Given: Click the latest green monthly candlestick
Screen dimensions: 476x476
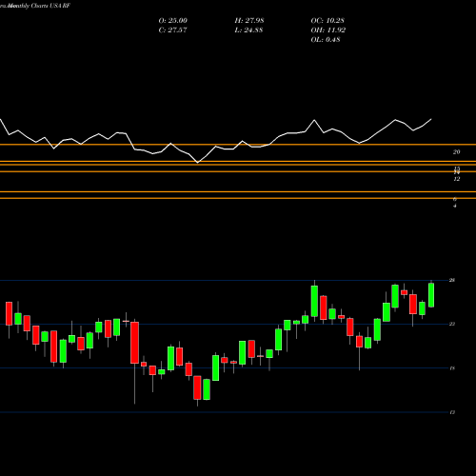Looking at the screenshot, I should [431, 295].
